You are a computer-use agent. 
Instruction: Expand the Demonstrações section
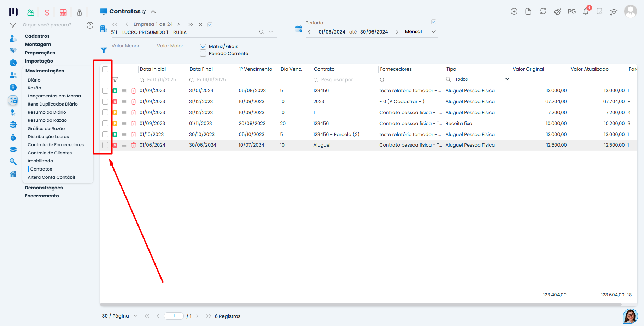click(x=44, y=188)
